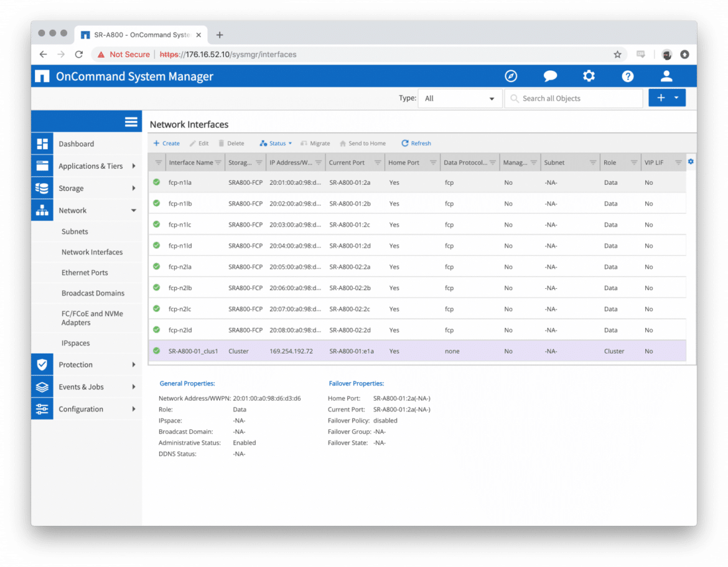Open the Subnets page
Screen dimensions: 728x567
point(75,232)
